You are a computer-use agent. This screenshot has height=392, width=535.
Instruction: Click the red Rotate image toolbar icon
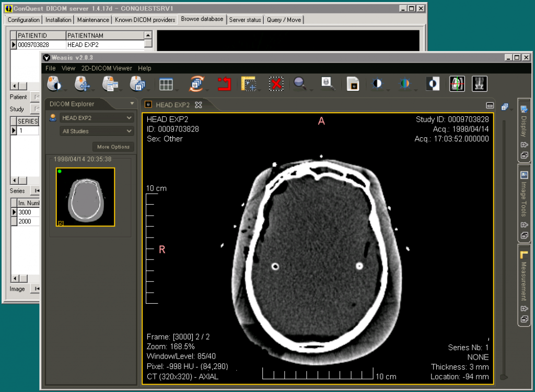coord(224,84)
